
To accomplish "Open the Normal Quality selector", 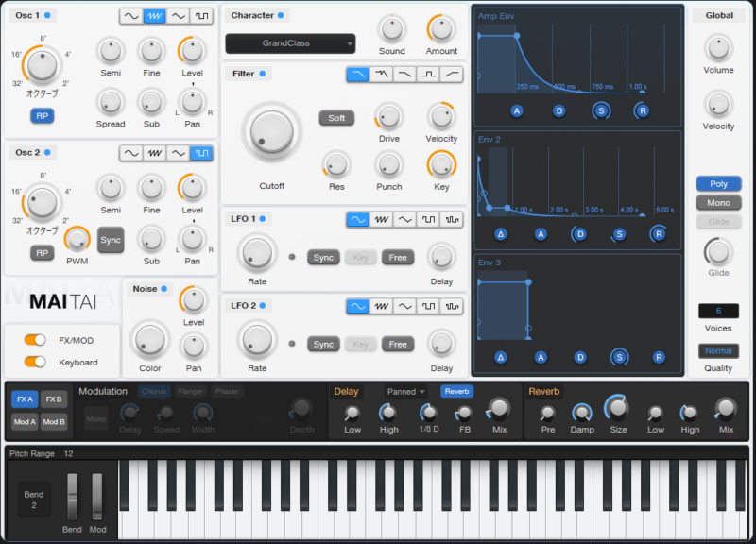I will pos(718,350).
